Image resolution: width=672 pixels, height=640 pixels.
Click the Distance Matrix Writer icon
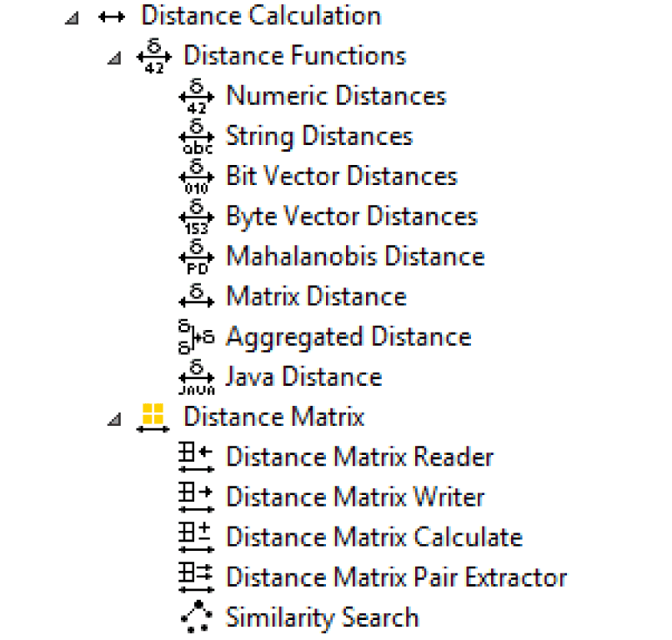(197, 497)
